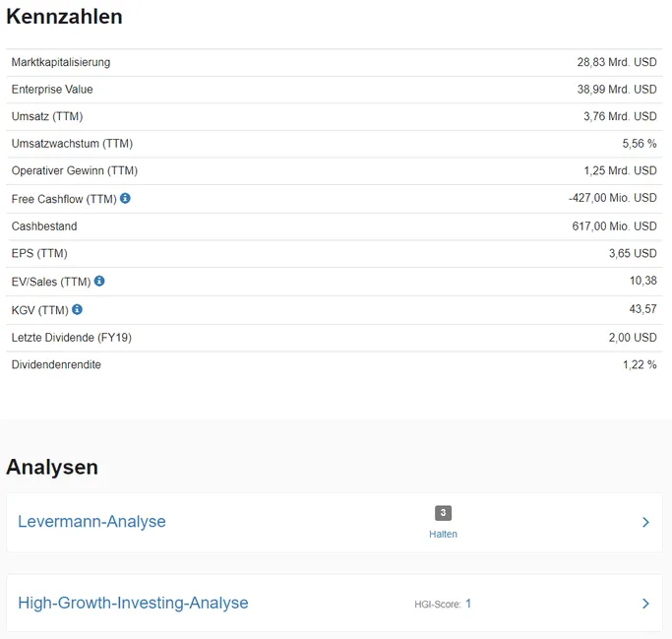Viewport: 672px width, 639px height.
Task: Select the Umsatzwachstum (TTM) label
Action: [72, 143]
